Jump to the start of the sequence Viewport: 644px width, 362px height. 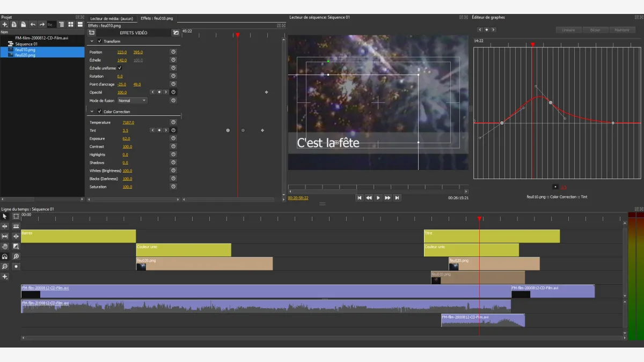point(360,198)
